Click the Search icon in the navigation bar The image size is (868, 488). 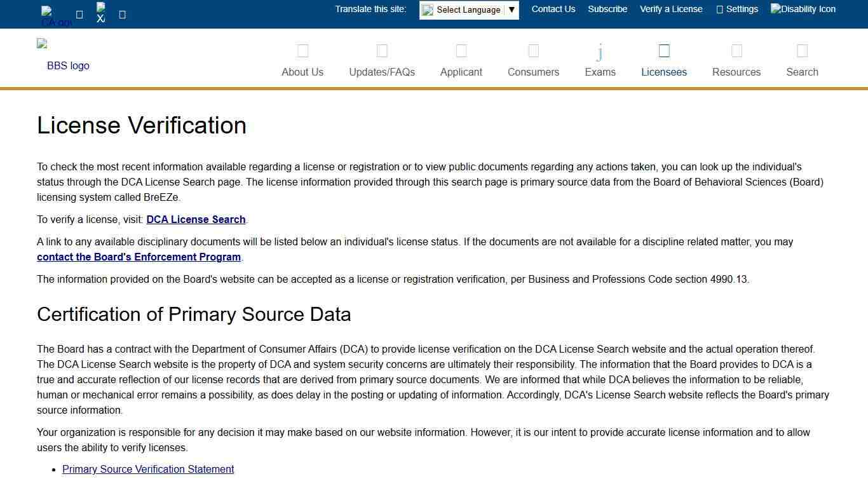tap(802, 51)
